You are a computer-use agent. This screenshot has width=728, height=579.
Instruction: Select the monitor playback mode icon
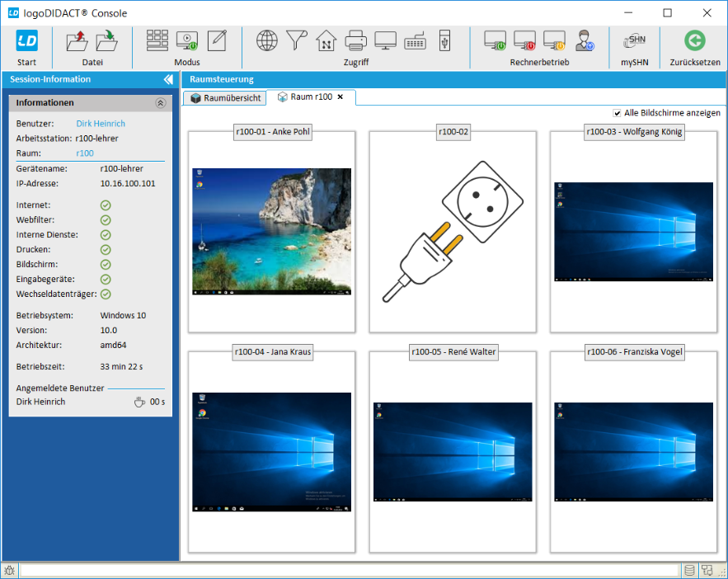pos(187,40)
